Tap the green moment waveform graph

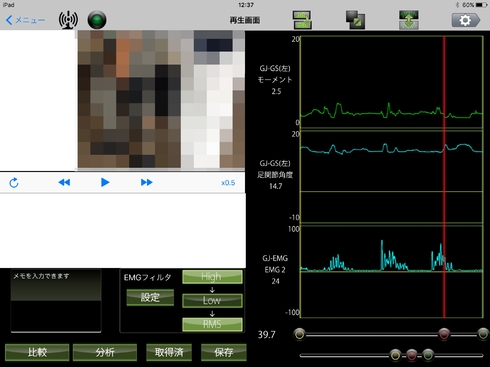[391, 82]
